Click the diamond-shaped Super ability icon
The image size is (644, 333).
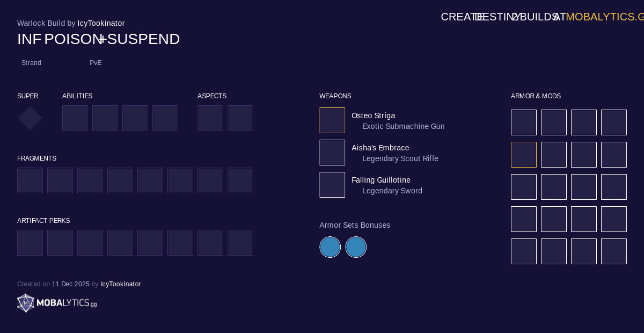point(30,118)
